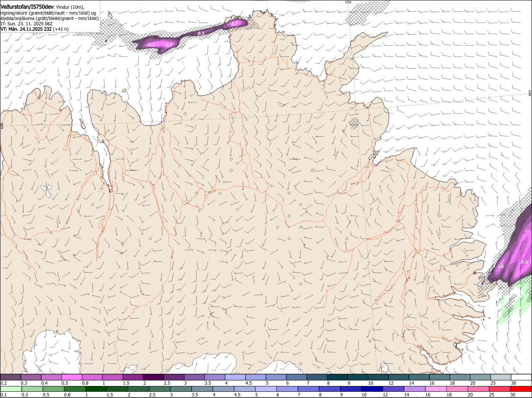Click the top legend row swatch labeled 3.5
Screen dimensions: 532x398
214,377
